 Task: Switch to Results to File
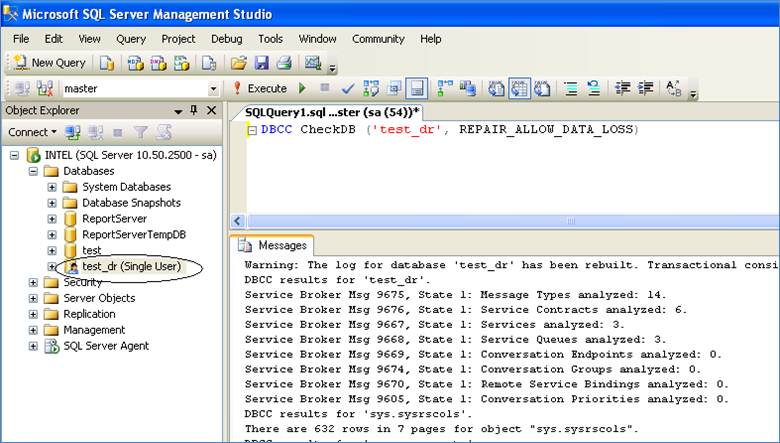pos(542,89)
